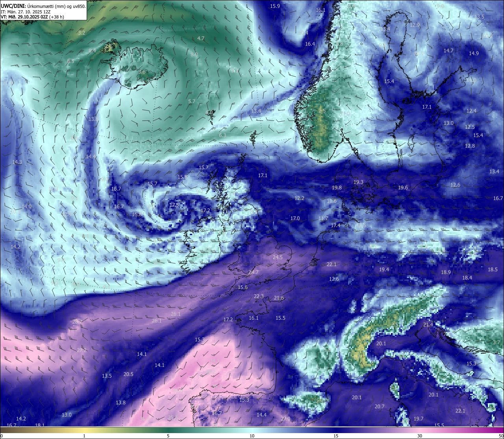Viewport: 504px width, 439px height.
Task: Click the map value 19.8
Action: pos(337,187)
